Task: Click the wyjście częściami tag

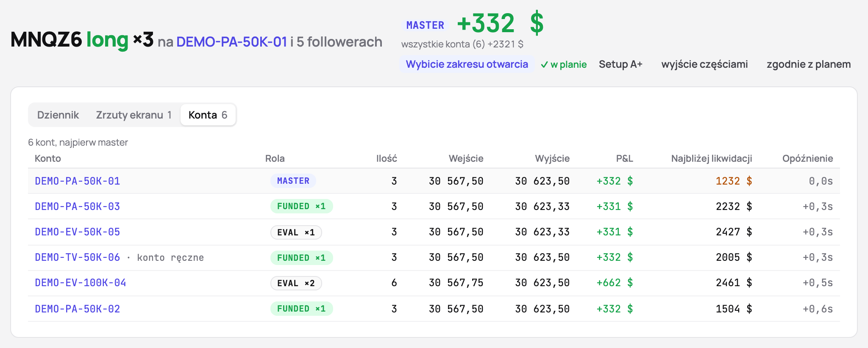Action: tap(704, 64)
